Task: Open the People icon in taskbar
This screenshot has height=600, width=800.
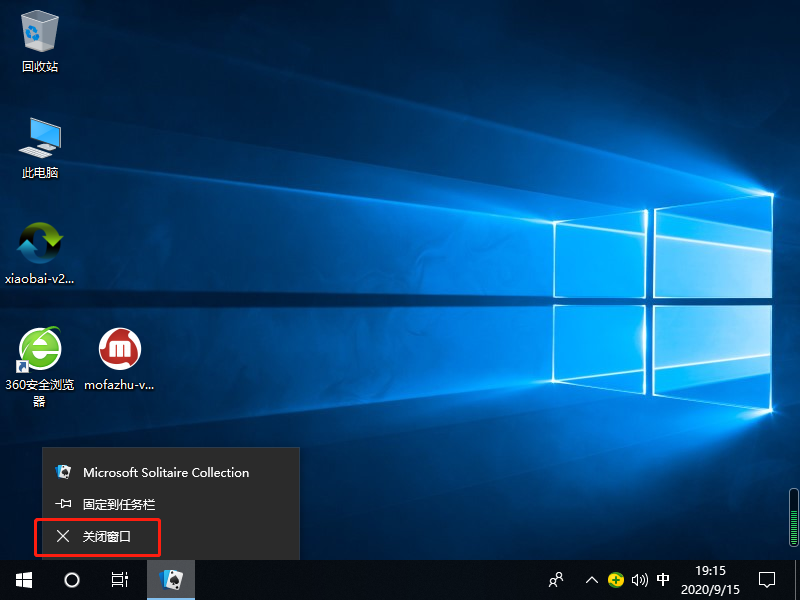Action: (557, 580)
